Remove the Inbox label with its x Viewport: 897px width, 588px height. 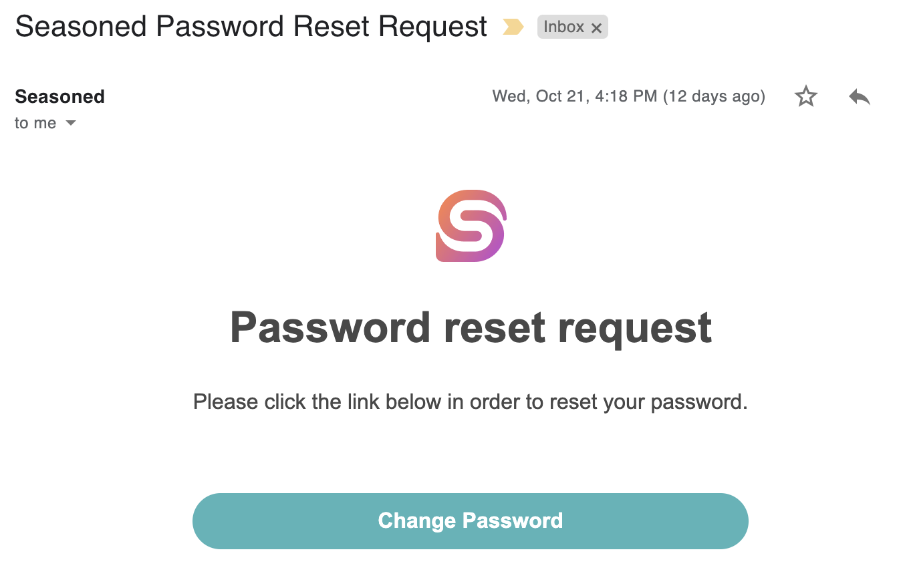coord(597,28)
